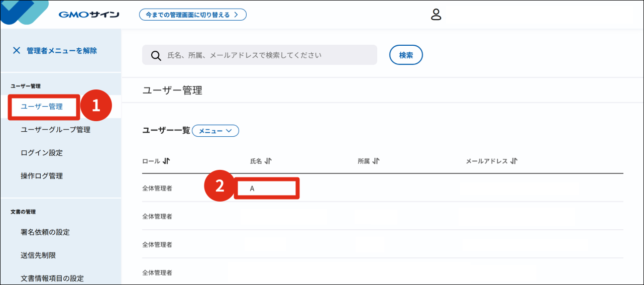Screen dimensions: 644x285
Task: Sort the user list by メールアドレス column
Action: coord(513,161)
